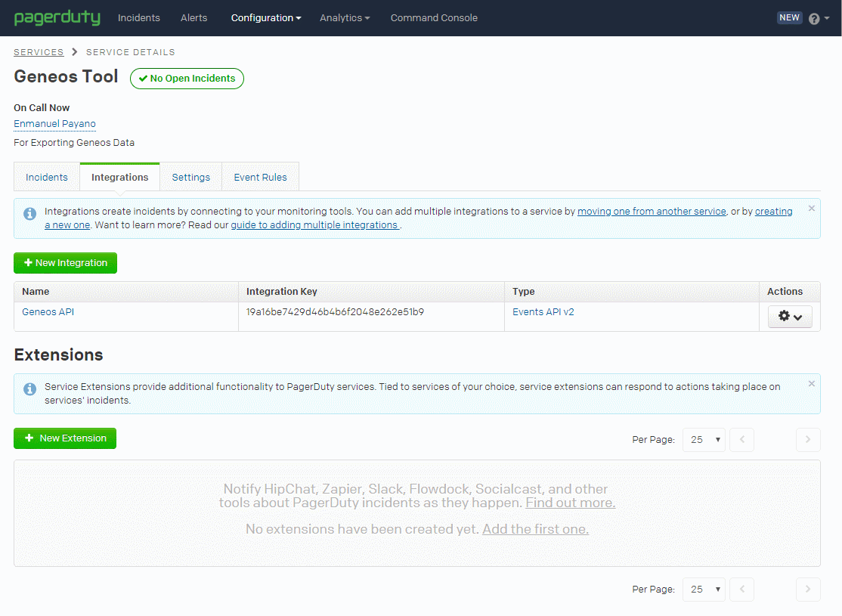Open guide to adding multiple integrations
The height and width of the screenshot is (616, 842).
tap(314, 224)
